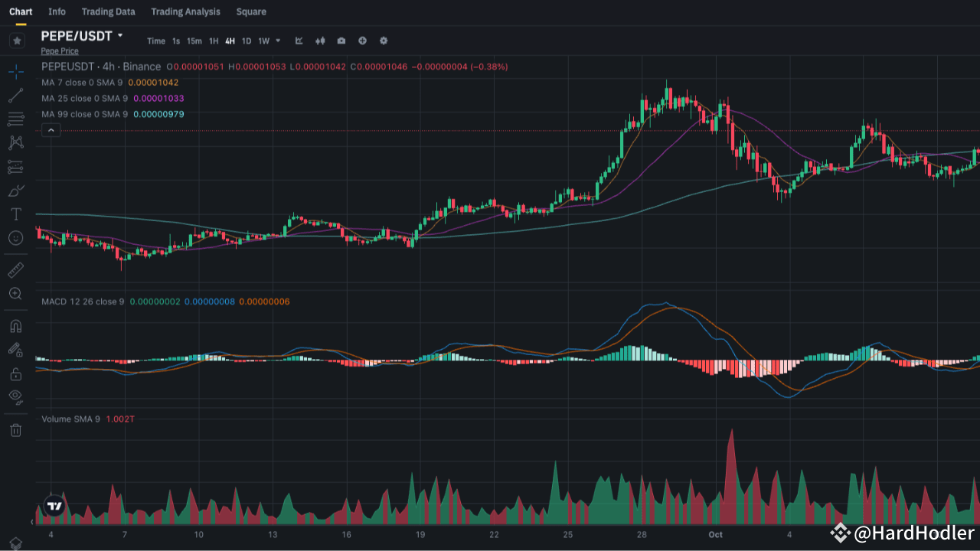Click the MACD value 0.00000008 in blue

point(210,302)
